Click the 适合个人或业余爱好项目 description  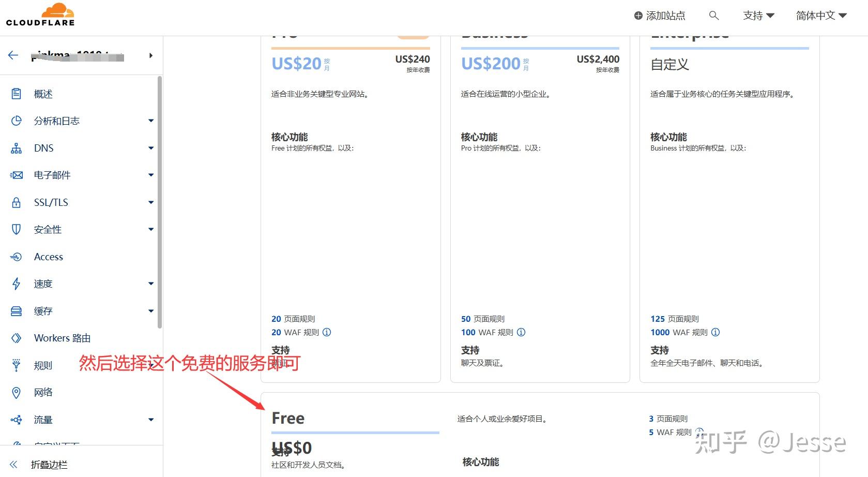click(x=502, y=419)
